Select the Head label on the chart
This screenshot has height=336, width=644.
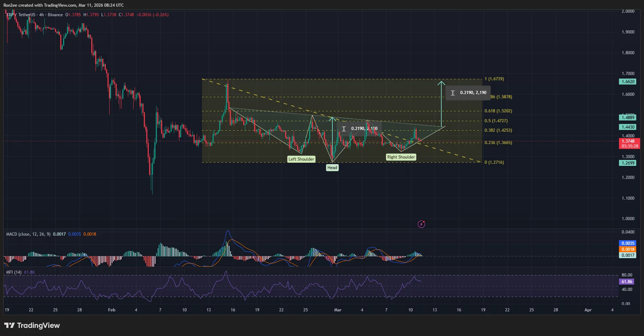pyautogui.click(x=332, y=167)
